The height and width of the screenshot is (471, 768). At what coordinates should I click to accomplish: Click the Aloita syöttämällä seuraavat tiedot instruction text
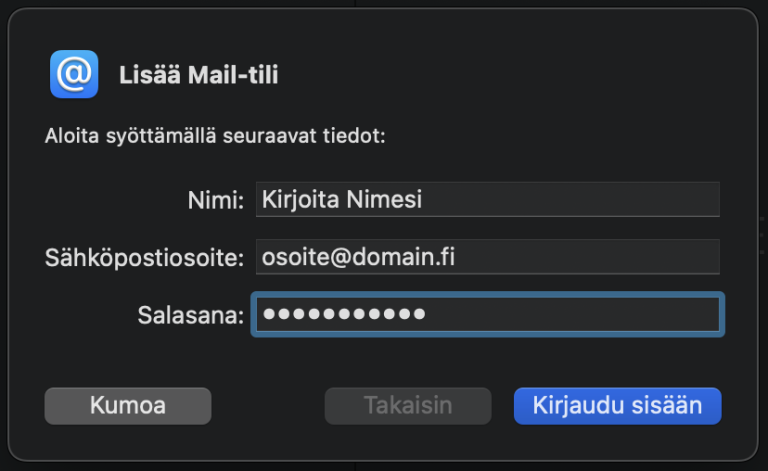point(215,136)
